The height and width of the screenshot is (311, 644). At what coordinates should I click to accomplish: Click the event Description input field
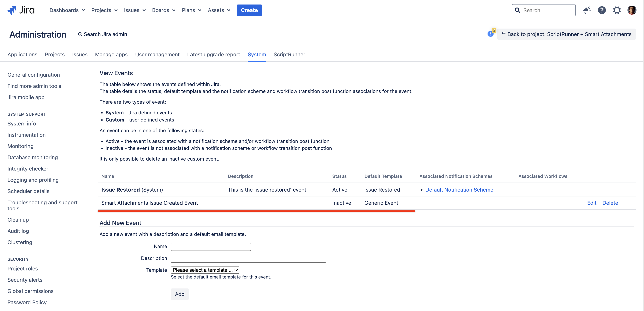(248, 258)
